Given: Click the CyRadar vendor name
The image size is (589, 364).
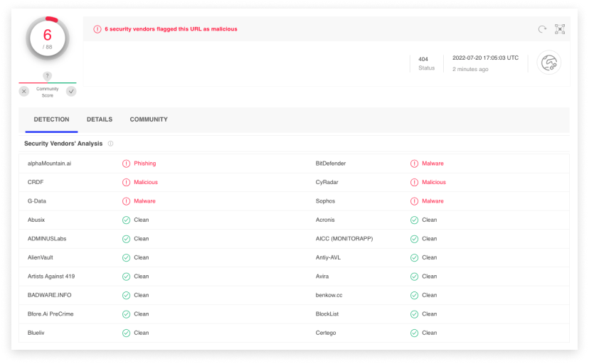Looking at the screenshot, I should [x=327, y=182].
